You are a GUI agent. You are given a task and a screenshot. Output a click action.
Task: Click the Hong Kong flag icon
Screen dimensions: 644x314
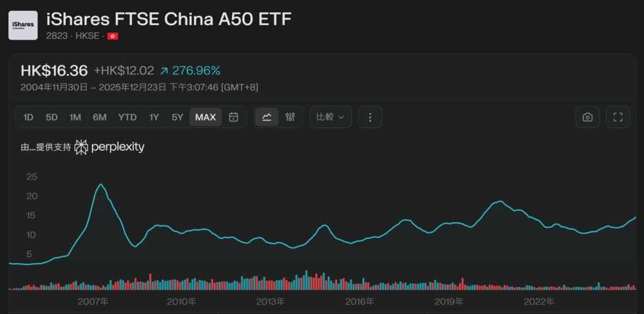[113, 36]
